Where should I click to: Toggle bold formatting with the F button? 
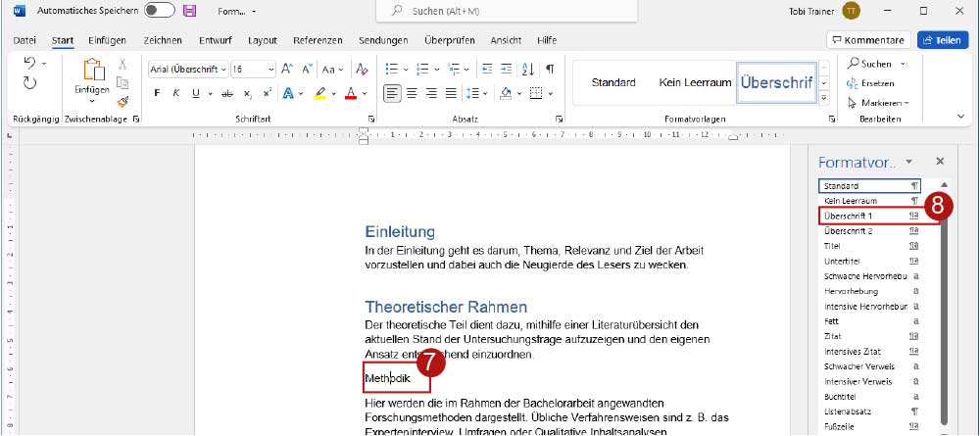tap(157, 93)
